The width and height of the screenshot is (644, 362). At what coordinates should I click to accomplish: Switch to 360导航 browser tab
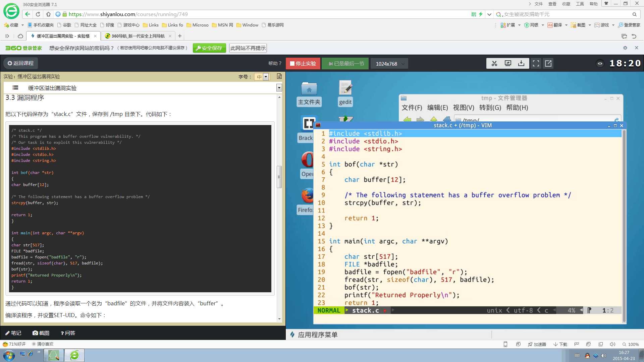click(x=138, y=36)
